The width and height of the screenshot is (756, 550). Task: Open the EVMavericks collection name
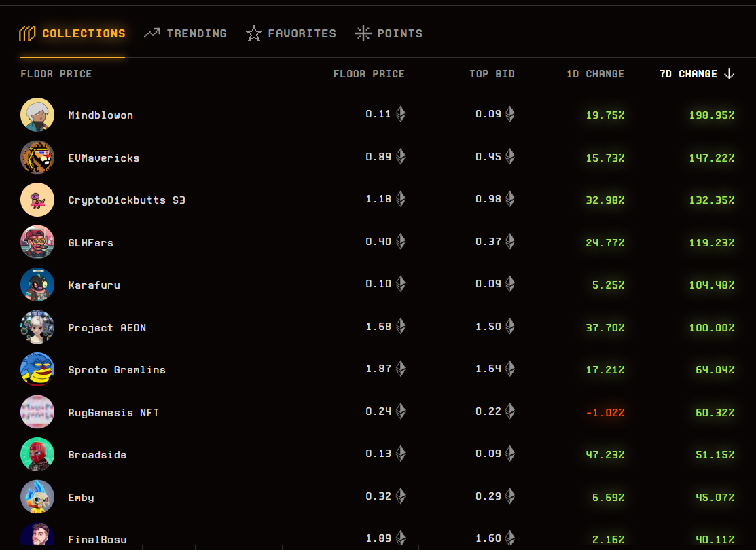pos(104,158)
